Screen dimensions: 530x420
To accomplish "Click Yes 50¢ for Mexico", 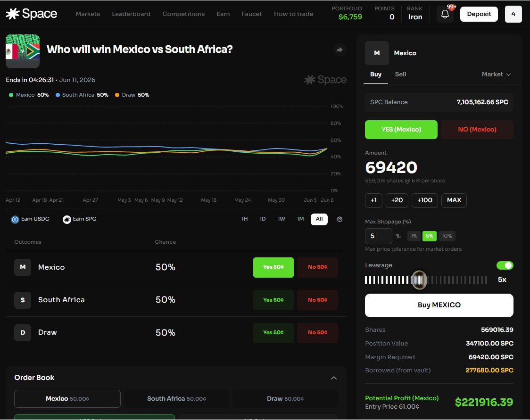I will (273, 267).
